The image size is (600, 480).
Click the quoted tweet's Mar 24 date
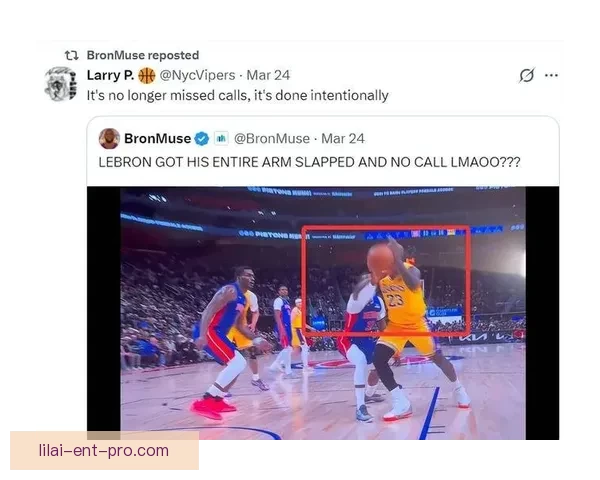(343, 139)
